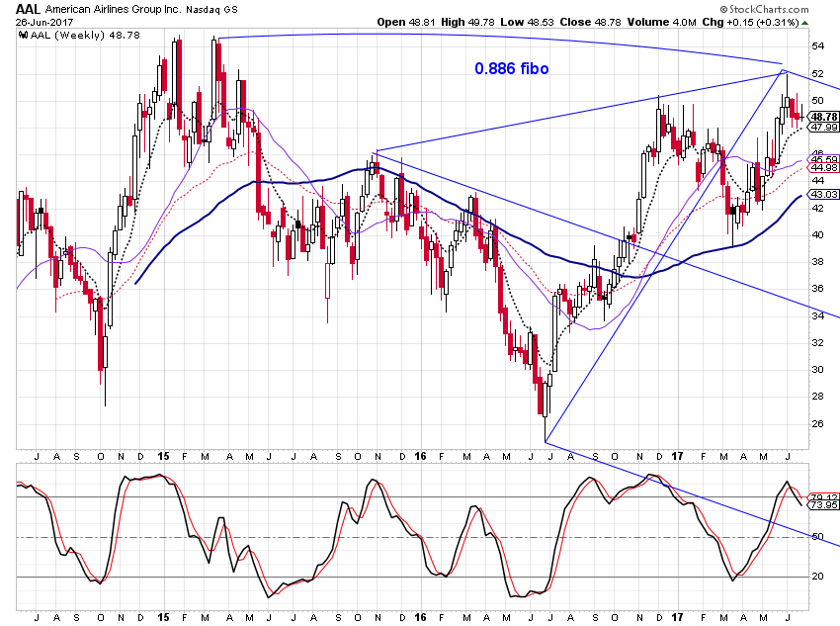
Task: Select the 0.886 fibo annotation
Action: coord(512,68)
